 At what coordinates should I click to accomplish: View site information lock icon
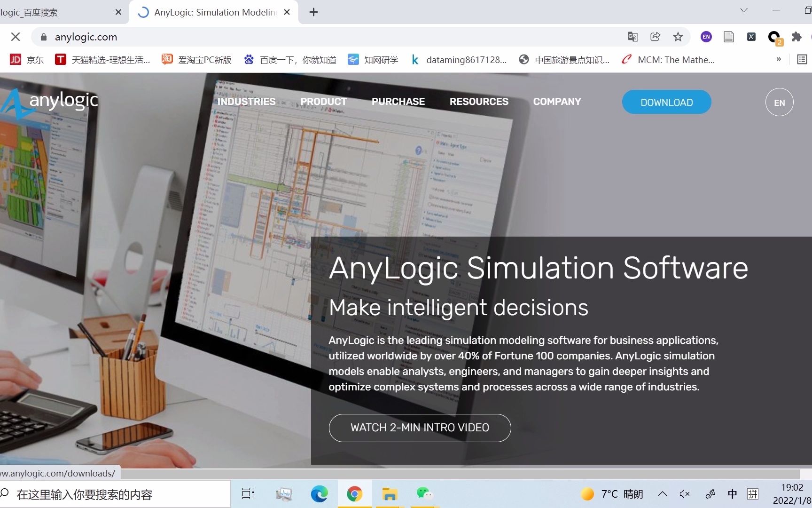point(44,37)
